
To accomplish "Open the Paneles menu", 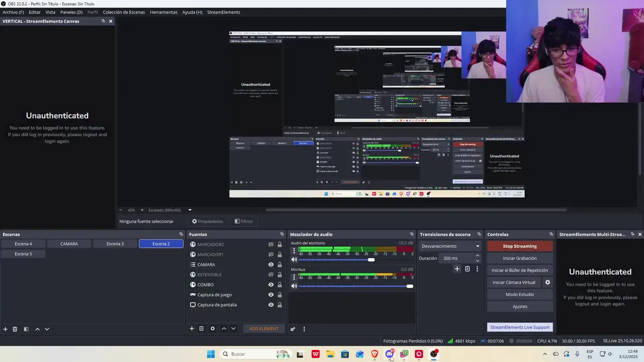I will pos(71,12).
